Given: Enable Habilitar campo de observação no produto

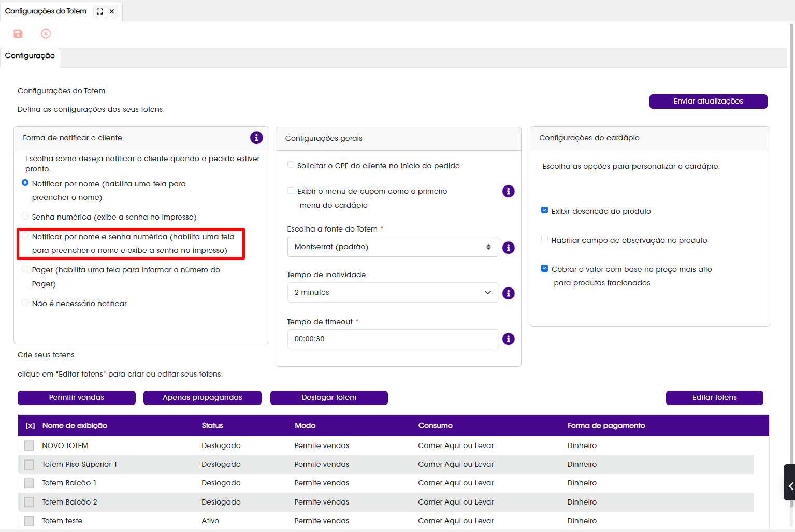Looking at the screenshot, I should click(x=544, y=239).
